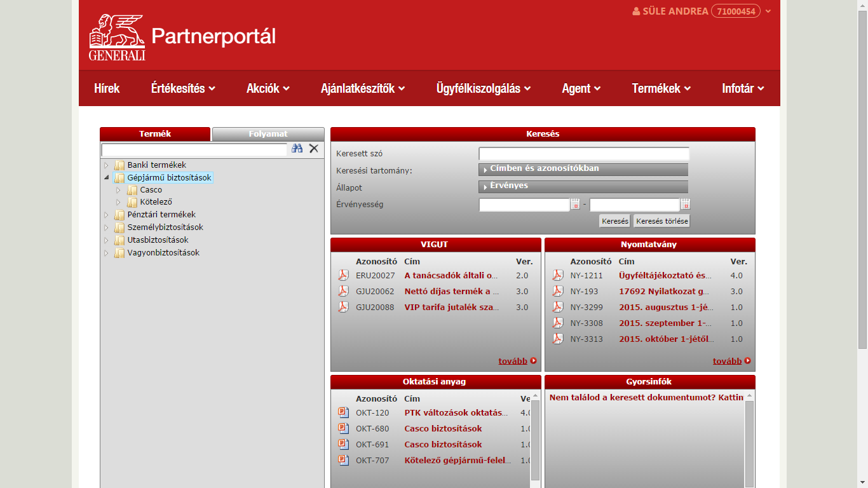Open PDF icon for NY-3308

coord(557,323)
